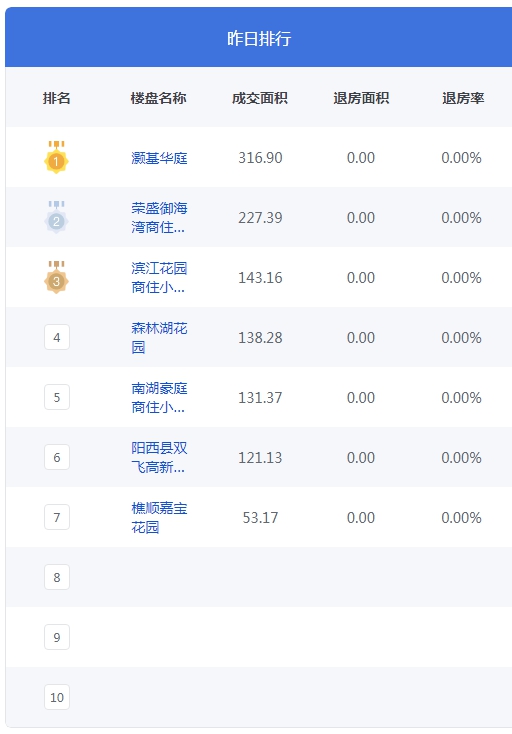Click the rank 9 badge
This screenshot has height=734, width=512.
(x=57, y=637)
